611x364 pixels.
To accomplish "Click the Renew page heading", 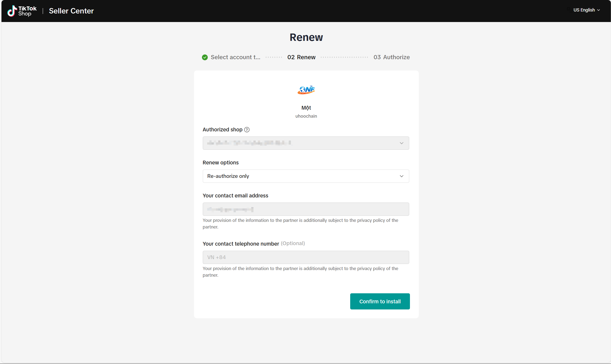I will point(306,37).
